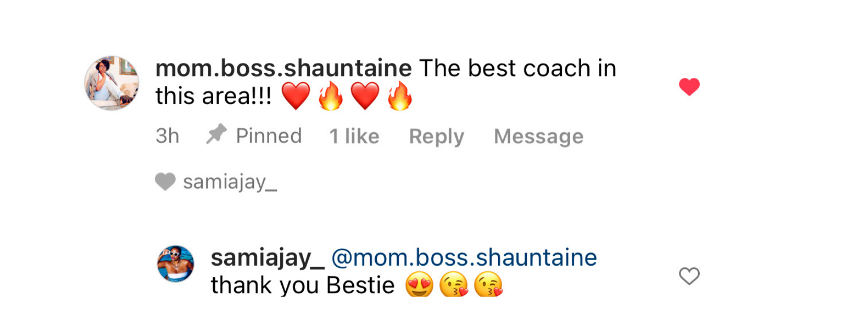Select the Pinned label

(269, 136)
